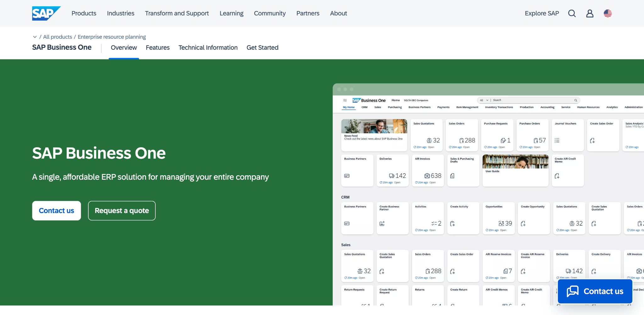The height and width of the screenshot is (315, 644).
Task: Expand the breadcrumb chevron before All products
Action: (35, 37)
